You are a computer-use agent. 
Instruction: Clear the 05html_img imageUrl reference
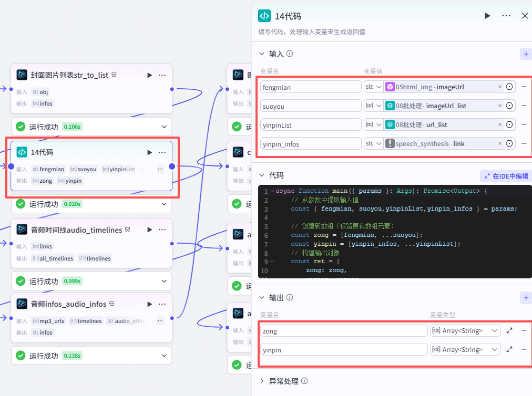[x=500, y=87]
